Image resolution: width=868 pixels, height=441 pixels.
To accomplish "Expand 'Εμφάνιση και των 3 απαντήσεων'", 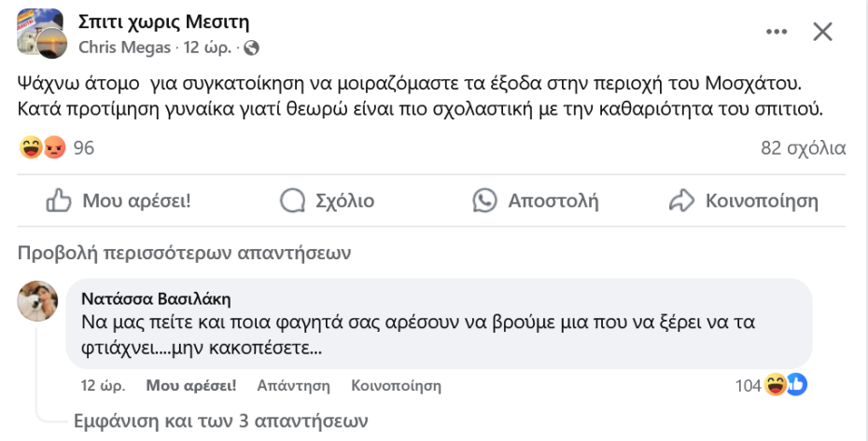I will (x=221, y=420).
